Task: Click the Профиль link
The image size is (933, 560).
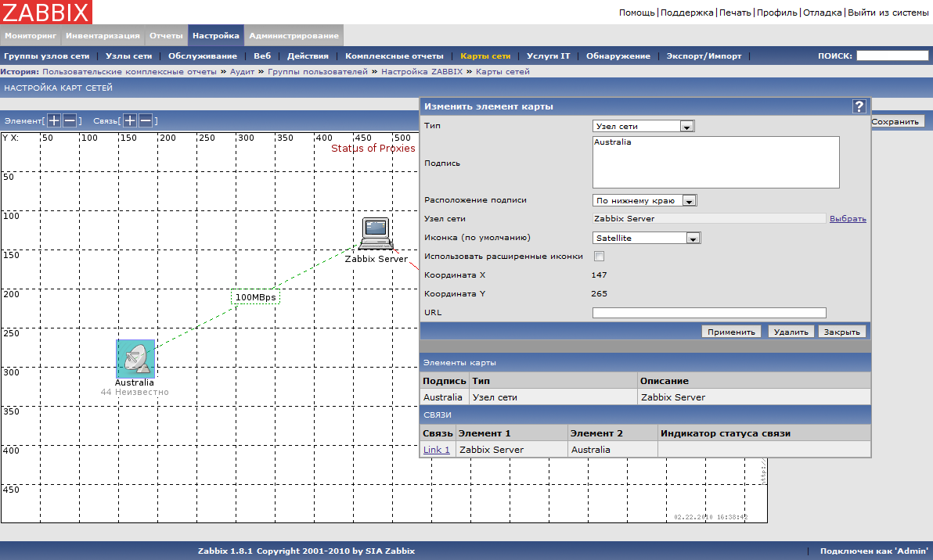Action: (x=776, y=13)
